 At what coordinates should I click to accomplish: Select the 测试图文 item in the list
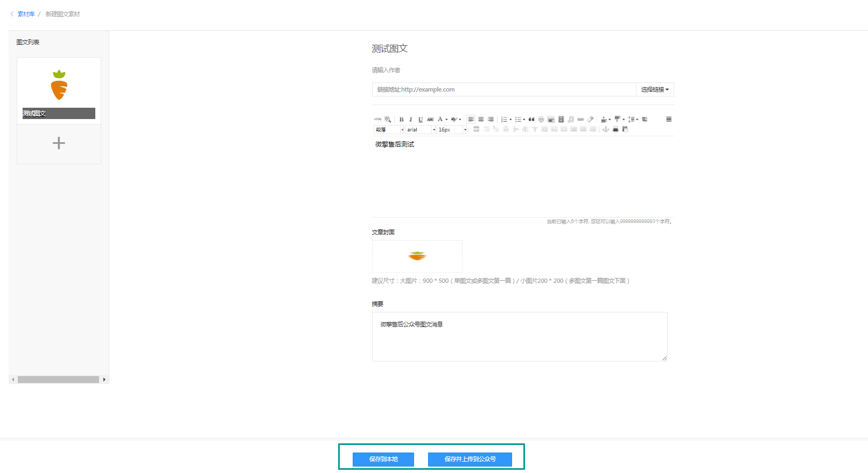59,91
